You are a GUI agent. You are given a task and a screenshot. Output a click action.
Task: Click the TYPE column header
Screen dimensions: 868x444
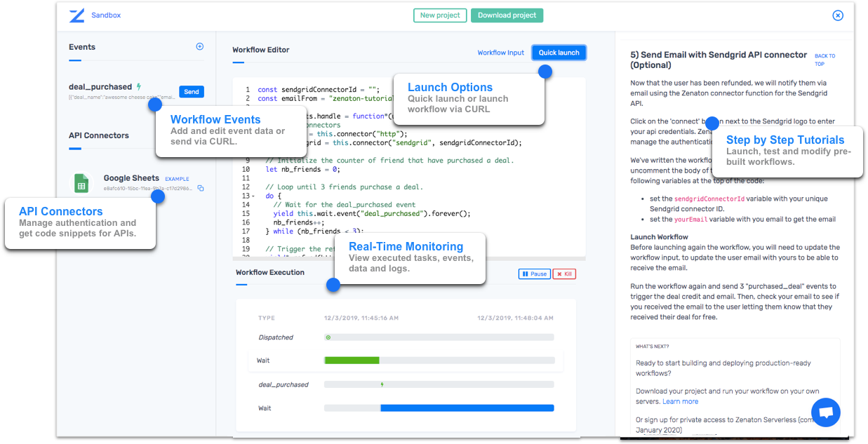[267, 318]
